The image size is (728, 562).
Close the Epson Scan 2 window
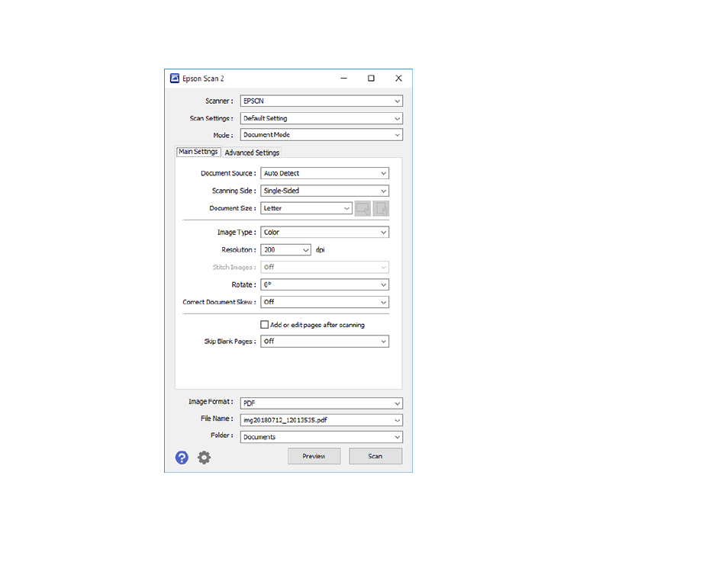(398, 79)
